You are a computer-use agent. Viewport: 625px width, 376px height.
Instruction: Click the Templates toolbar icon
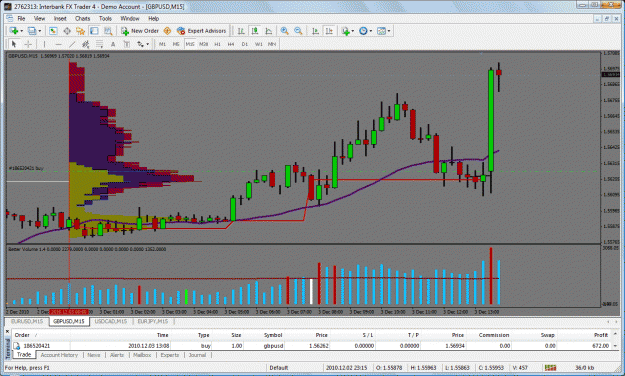click(381, 31)
